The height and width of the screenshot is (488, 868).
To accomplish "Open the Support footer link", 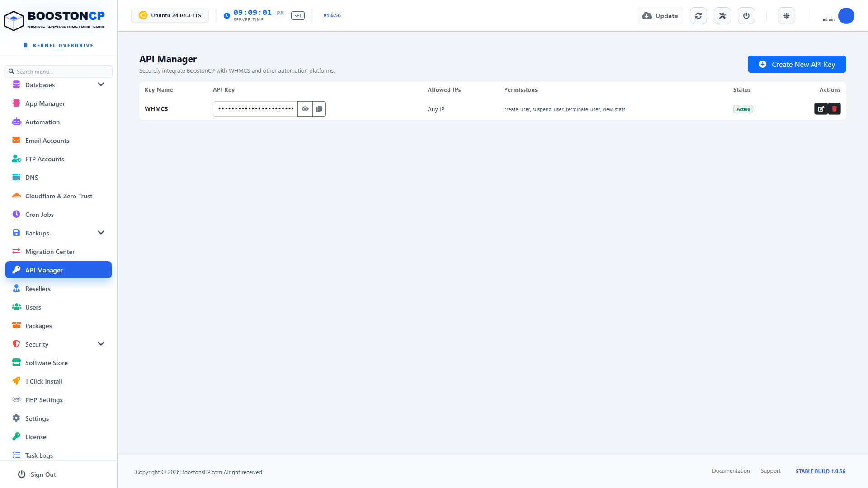I will pos(770,471).
